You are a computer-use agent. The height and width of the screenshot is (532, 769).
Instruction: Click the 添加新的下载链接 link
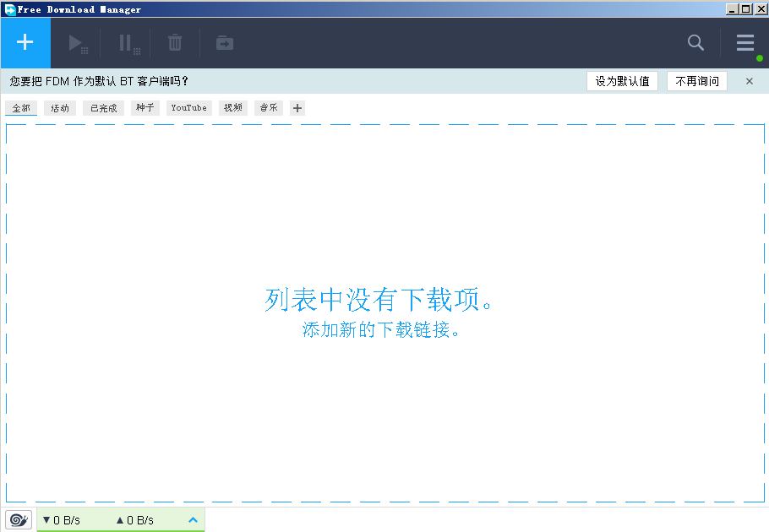pos(384,330)
